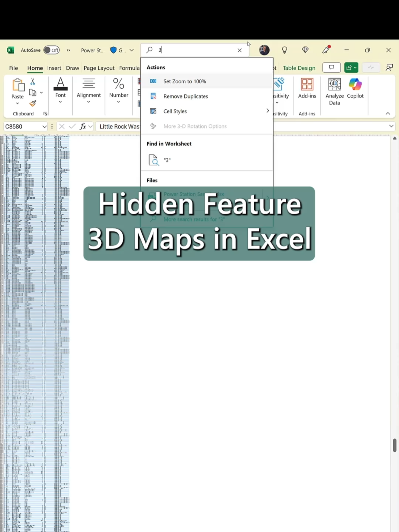
Task: Go to the Page Layout tab
Action: [99, 68]
